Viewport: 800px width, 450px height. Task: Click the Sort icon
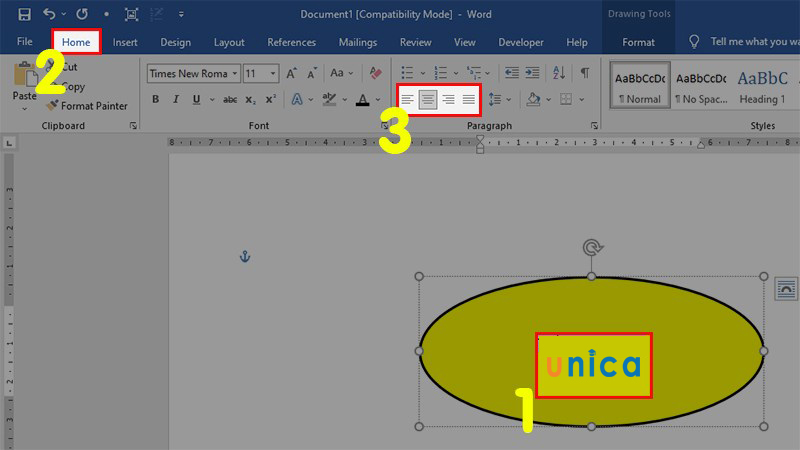[x=559, y=73]
